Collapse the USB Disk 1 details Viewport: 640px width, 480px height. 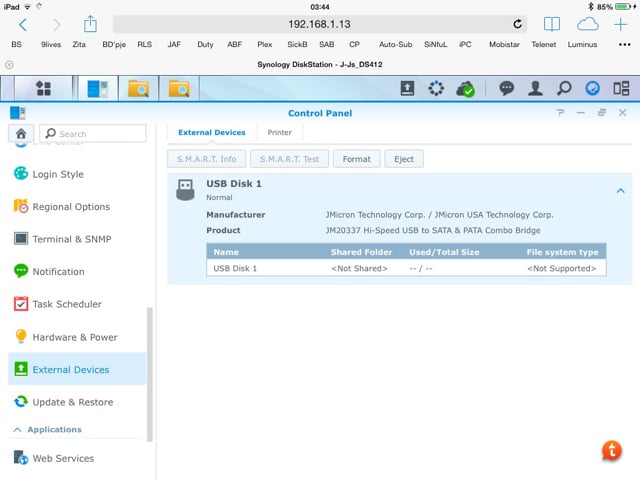tap(620, 190)
